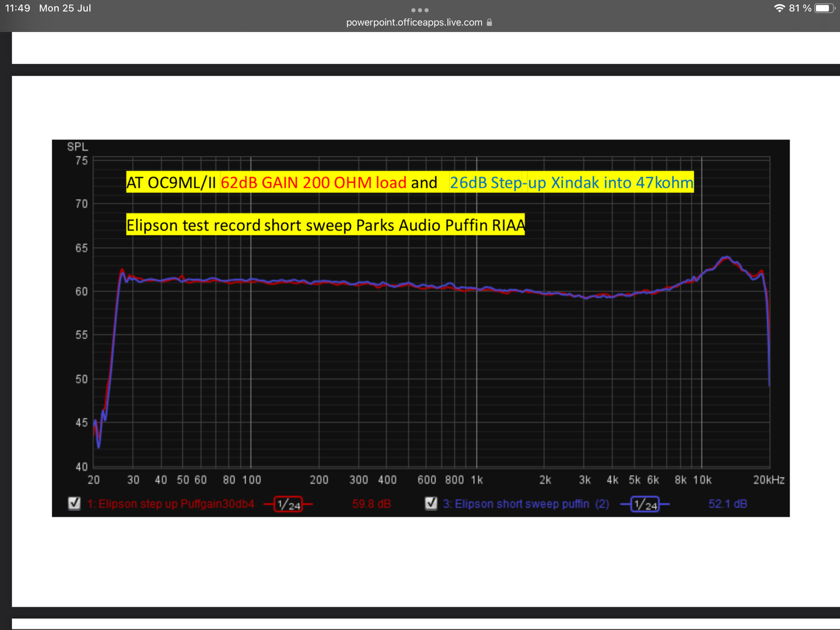Screen dimensions: 840x630
Task: Tap the 11:49 clock in status bar
Action: [x=17, y=8]
